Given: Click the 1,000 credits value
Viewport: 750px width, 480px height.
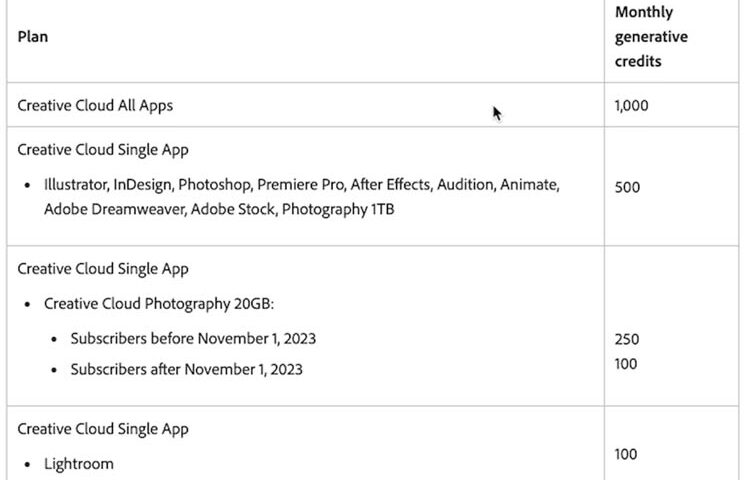Looking at the screenshot, I should [631, 105].
